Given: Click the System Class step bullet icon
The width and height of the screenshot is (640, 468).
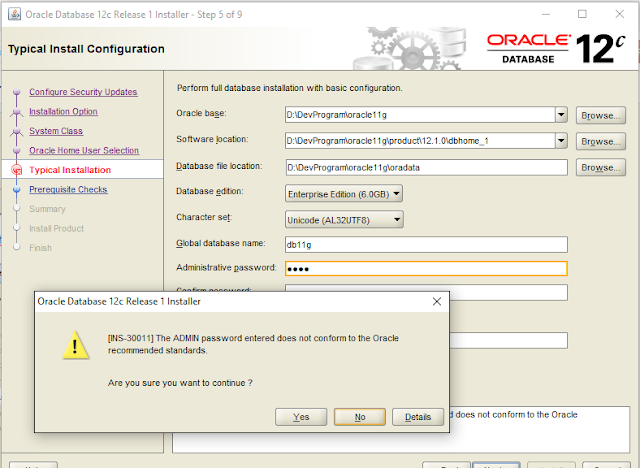Looking at the screenshot, I should click(x=17, y=131).
